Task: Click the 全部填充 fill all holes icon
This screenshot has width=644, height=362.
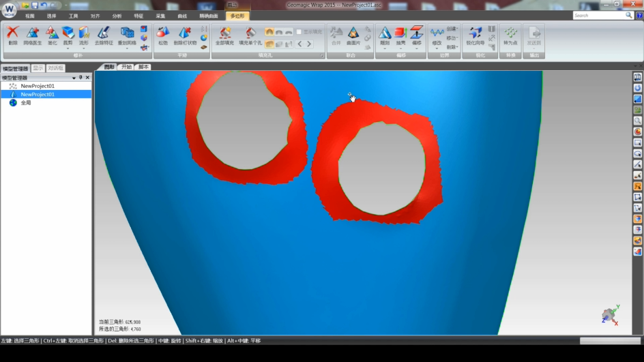Action: [x=224, y=33]
